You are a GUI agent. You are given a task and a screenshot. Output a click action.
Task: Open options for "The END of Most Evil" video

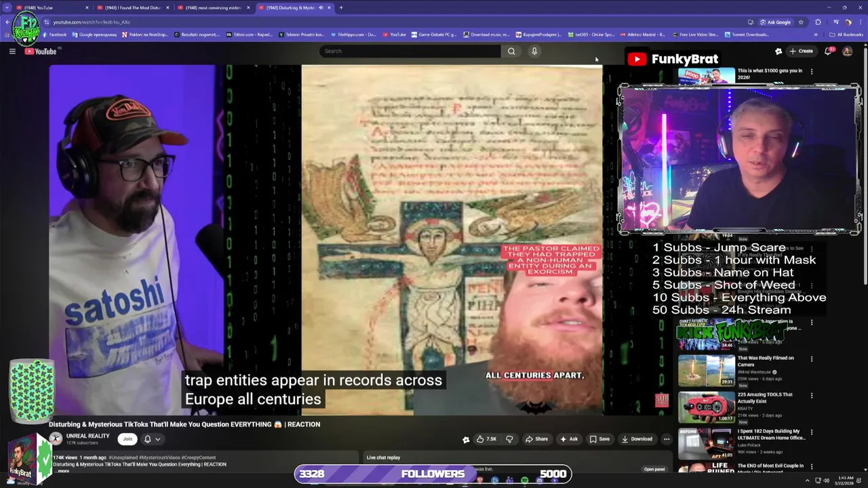point(812,466)
